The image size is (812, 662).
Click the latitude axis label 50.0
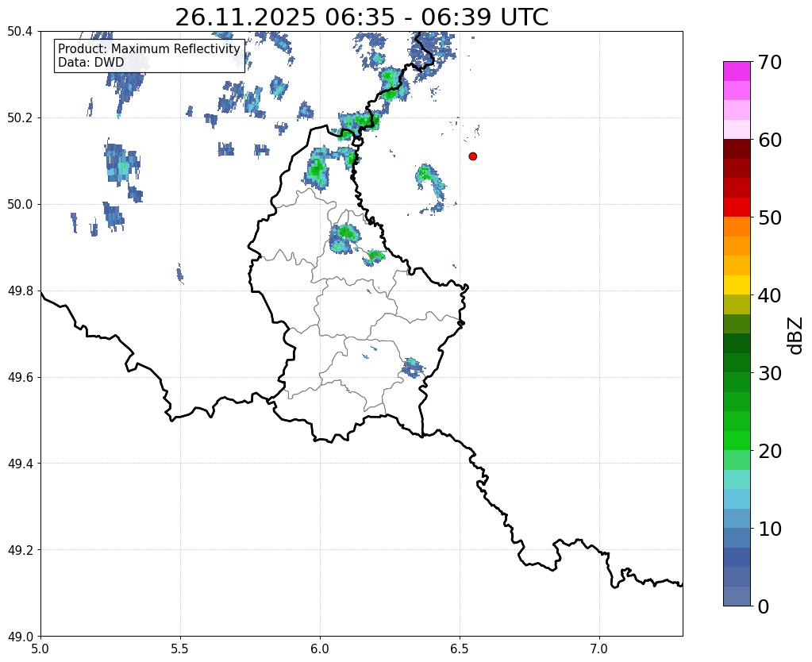[x=20, y=205]
